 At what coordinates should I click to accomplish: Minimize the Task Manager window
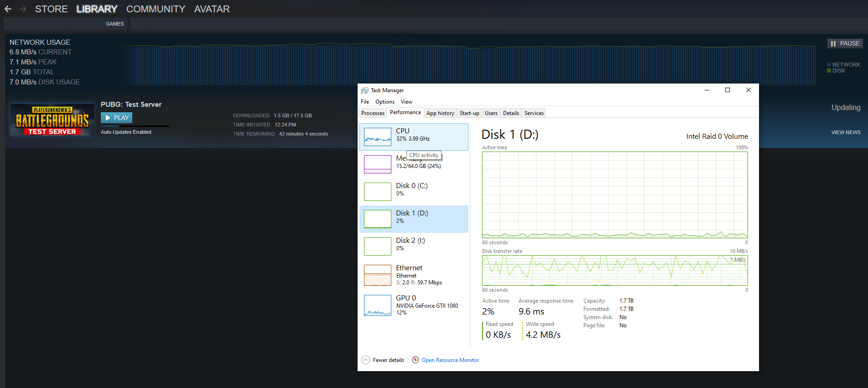point(707,90)
